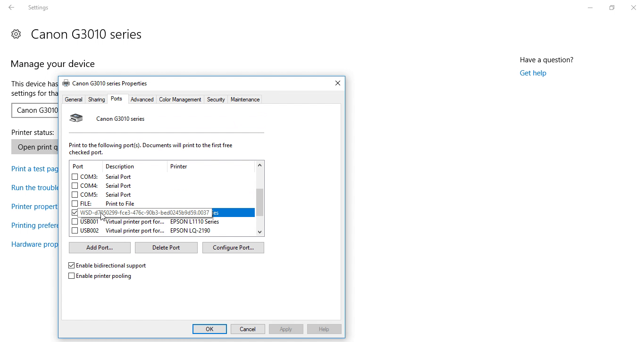
Task: Check the USB001 port checkbox
Action: click(75, 221)
